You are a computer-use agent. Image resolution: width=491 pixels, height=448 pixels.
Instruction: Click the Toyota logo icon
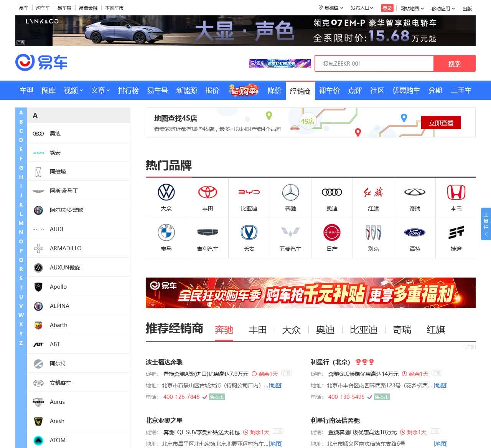208,192
